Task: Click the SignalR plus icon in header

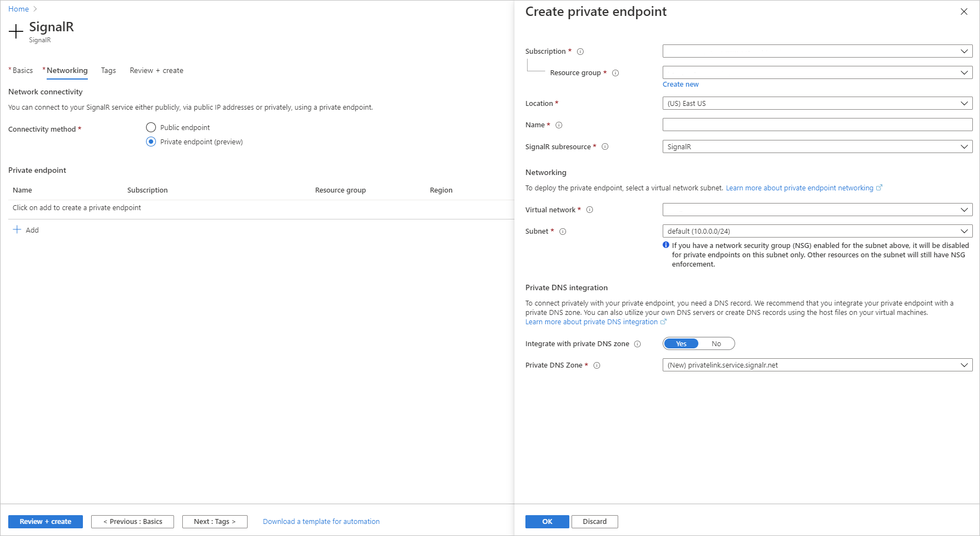Action: [x=16, y=32]
